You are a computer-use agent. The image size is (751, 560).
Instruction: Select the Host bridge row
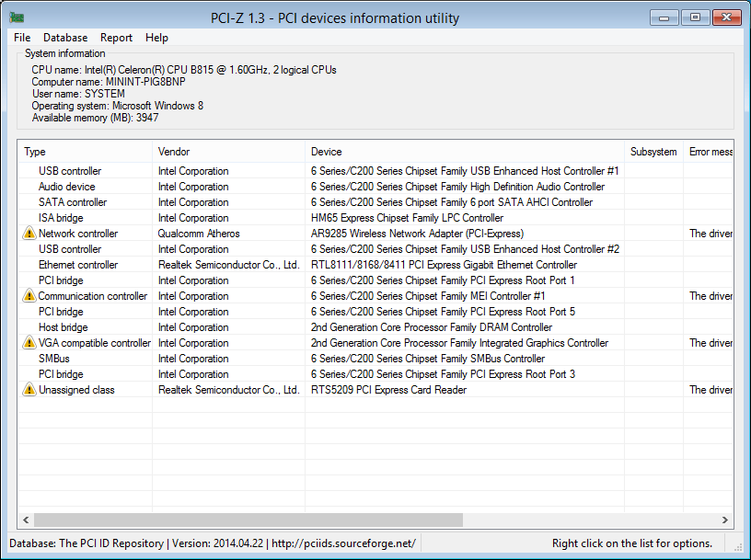376,327
